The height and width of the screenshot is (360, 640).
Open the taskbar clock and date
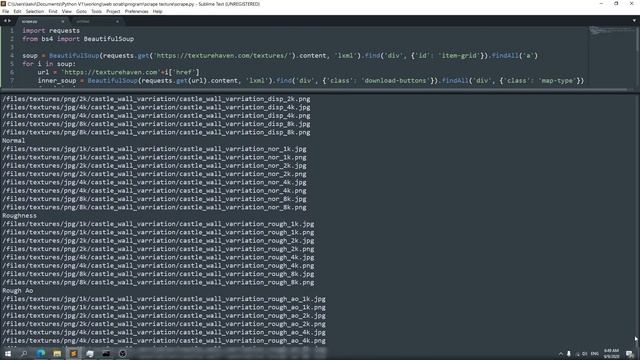611,353
